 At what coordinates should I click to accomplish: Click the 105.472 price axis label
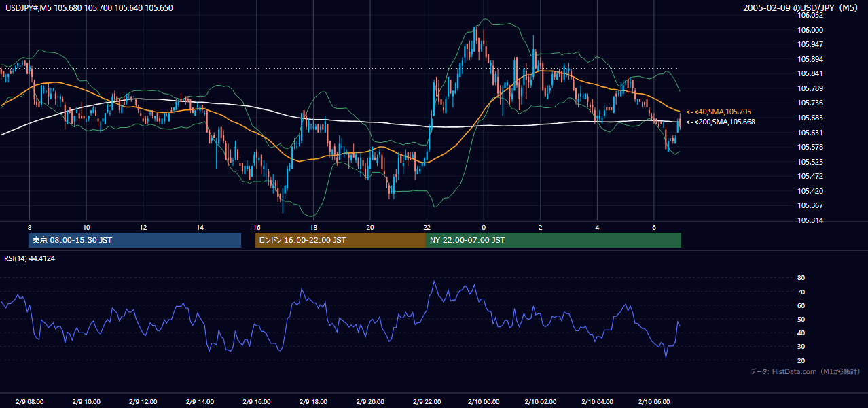pyautogui.click(x=810, y=176)
